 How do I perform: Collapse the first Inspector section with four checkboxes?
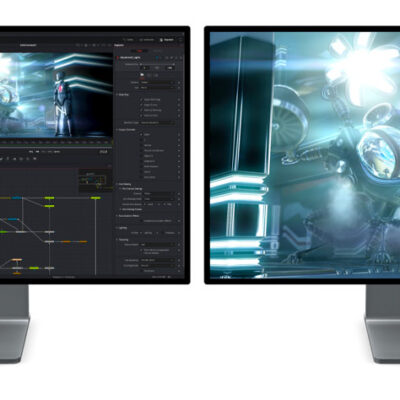pos(122,95)
